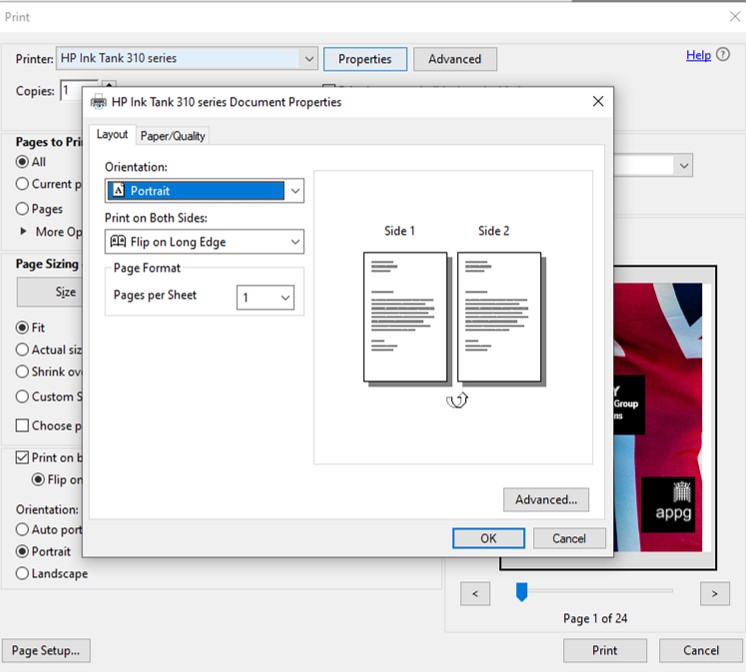
Task: Switch to the Paper/Quality tab
Action: [173, 136]
